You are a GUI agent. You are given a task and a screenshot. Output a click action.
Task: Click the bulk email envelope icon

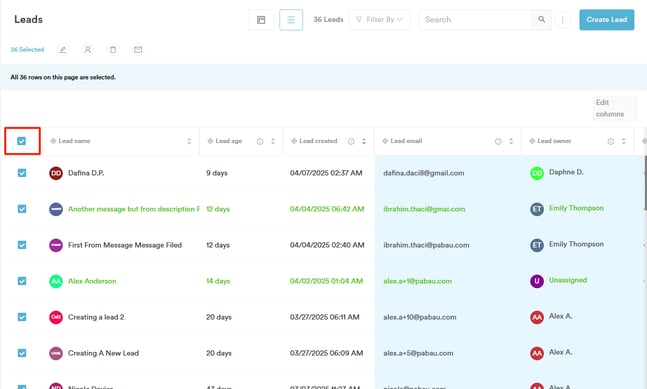point(138,50)
